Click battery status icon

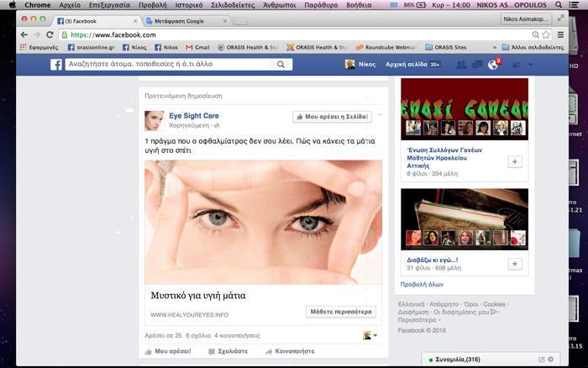click(x=421, y=5)
